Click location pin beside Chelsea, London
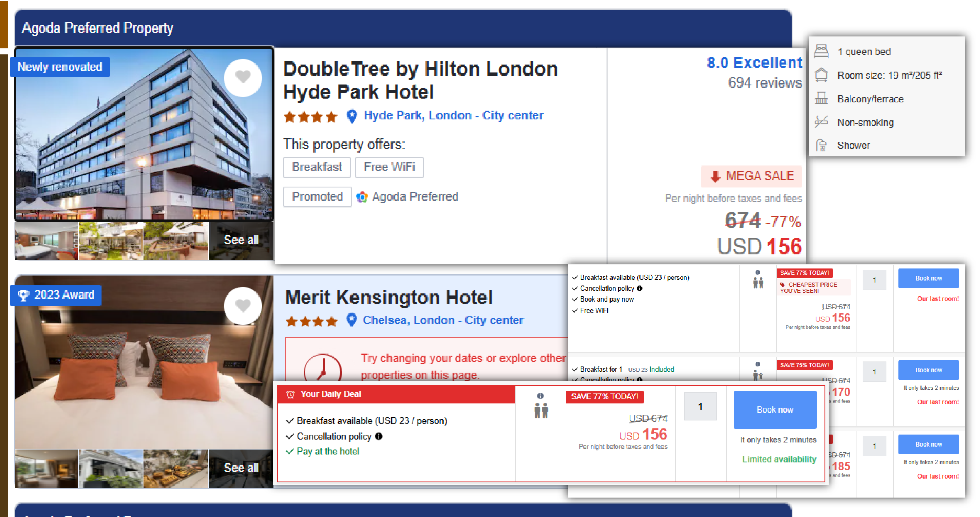Viewport: 980px width, 517px height. [352, 320]
